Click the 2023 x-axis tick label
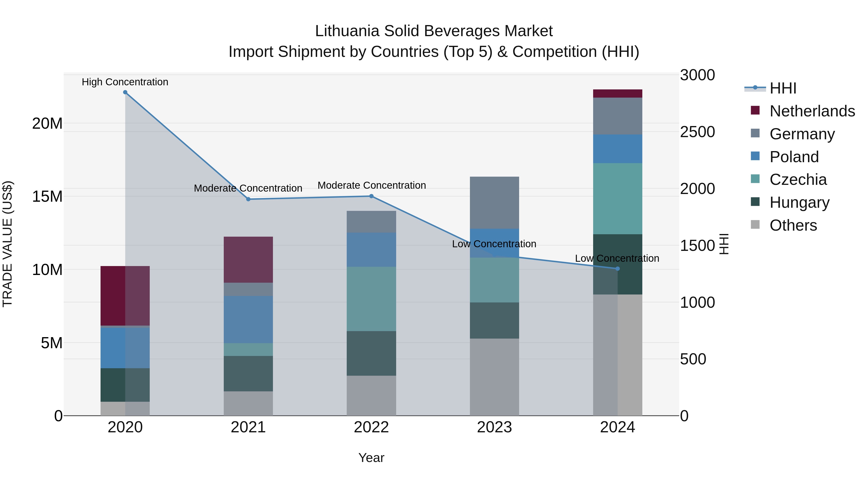The width and height of the screenshot is (868, 488). (494, 427)
